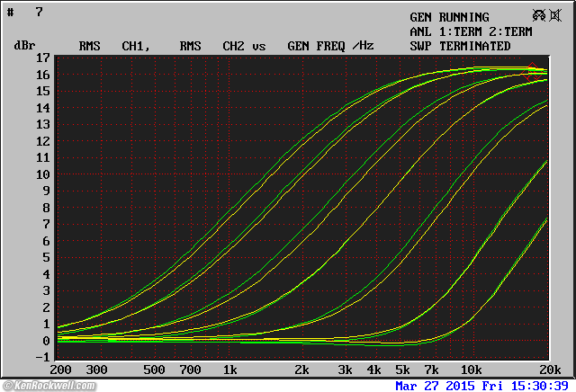
Task: Click the 3 dBr axis value
Action: tap(46, 290)
